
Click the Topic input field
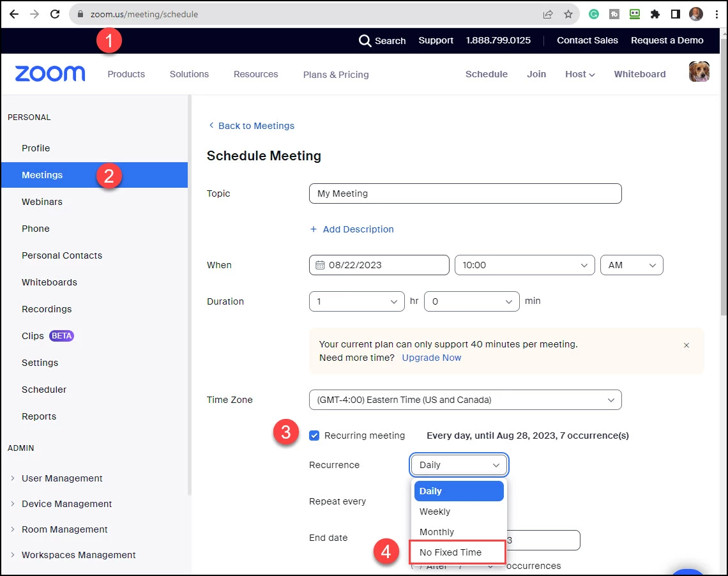point(465,193)
